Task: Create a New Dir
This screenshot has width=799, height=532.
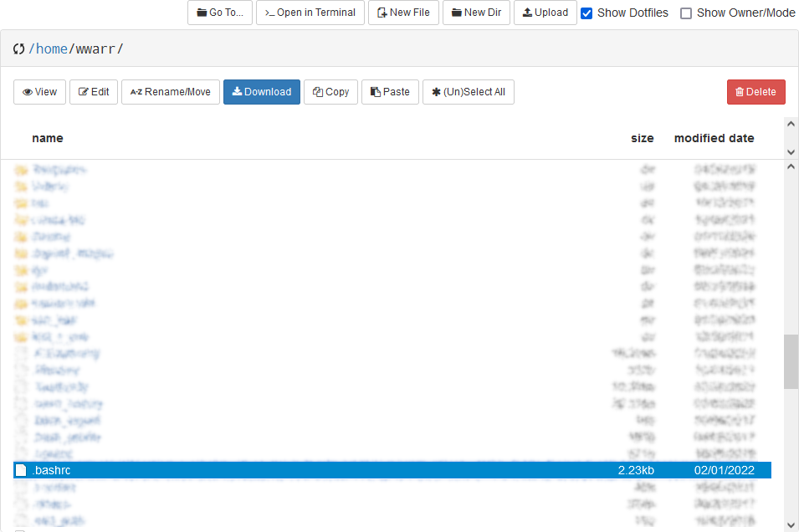Action: [x=476, y=13]
